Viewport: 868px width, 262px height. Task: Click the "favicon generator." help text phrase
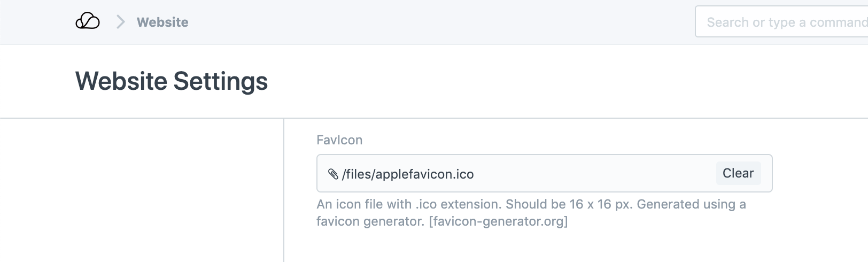point(370,221)
